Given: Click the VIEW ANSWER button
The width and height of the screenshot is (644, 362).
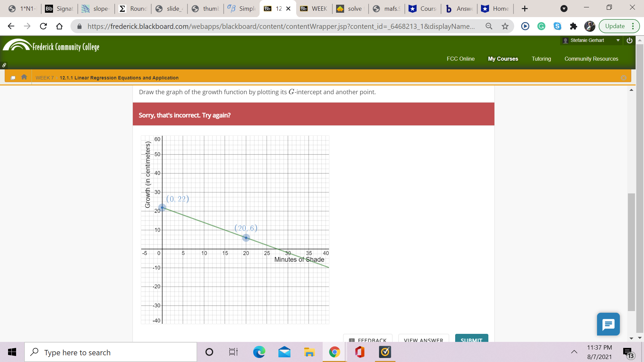Looking at the screenshot, I should (423, 339).
